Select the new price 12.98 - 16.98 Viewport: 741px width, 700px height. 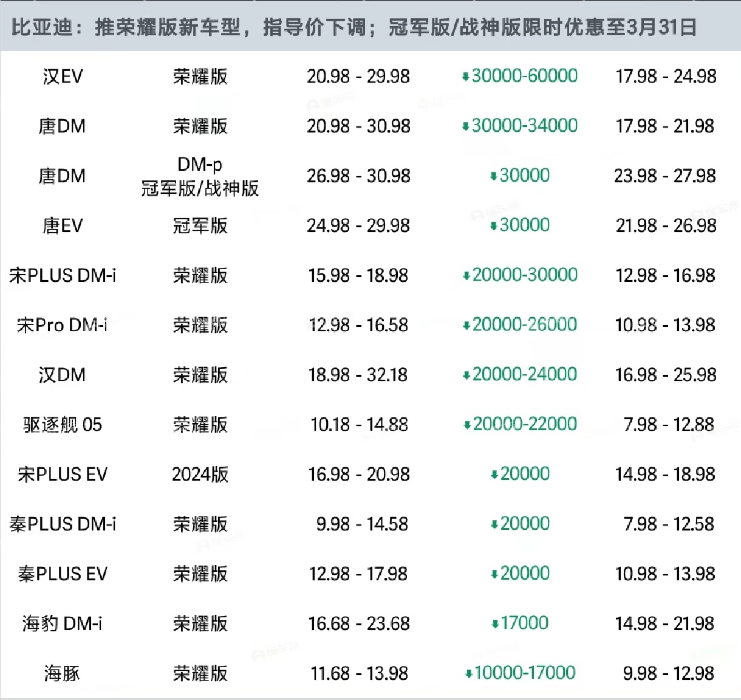(666, 276)
